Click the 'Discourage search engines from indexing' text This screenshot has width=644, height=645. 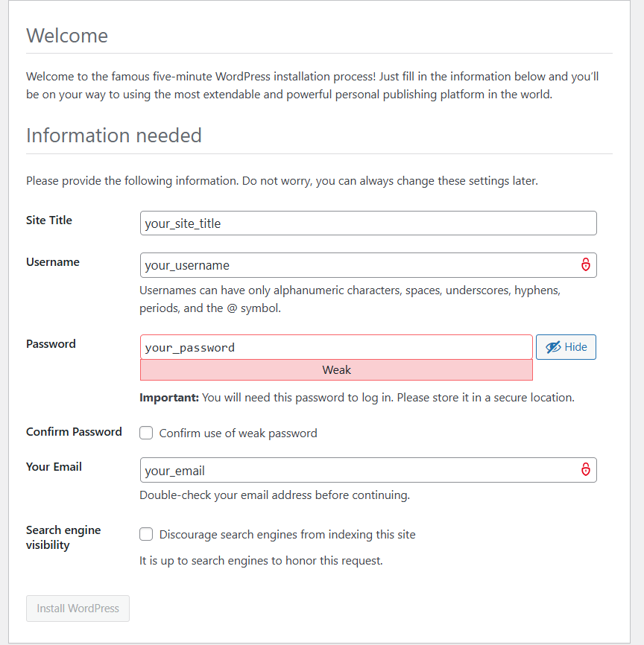[x=287, y=534]
